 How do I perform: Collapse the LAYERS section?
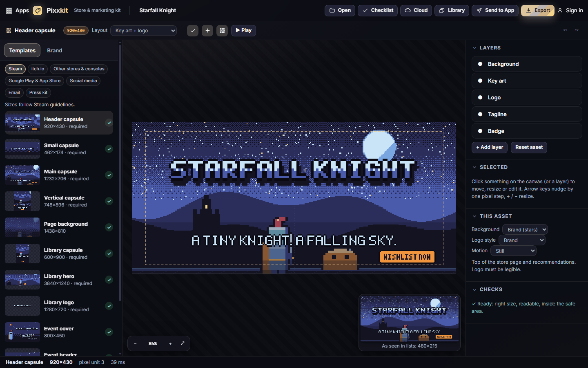(x=474, y=48)
